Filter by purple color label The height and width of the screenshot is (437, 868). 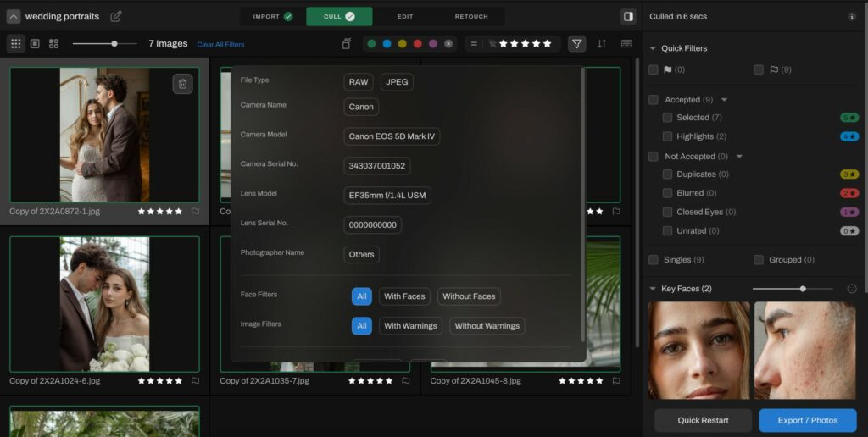tap(433, 44)
